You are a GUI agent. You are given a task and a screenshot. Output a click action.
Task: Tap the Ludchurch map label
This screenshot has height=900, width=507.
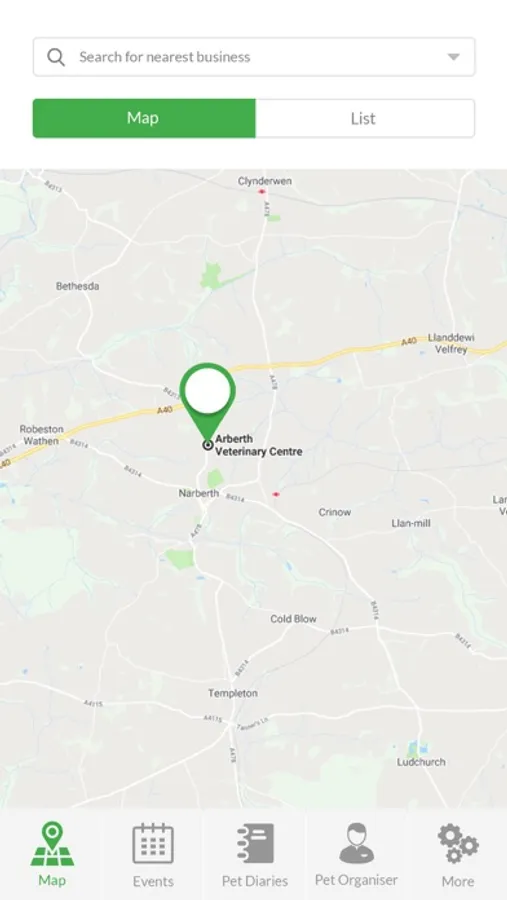pos(421,762)
